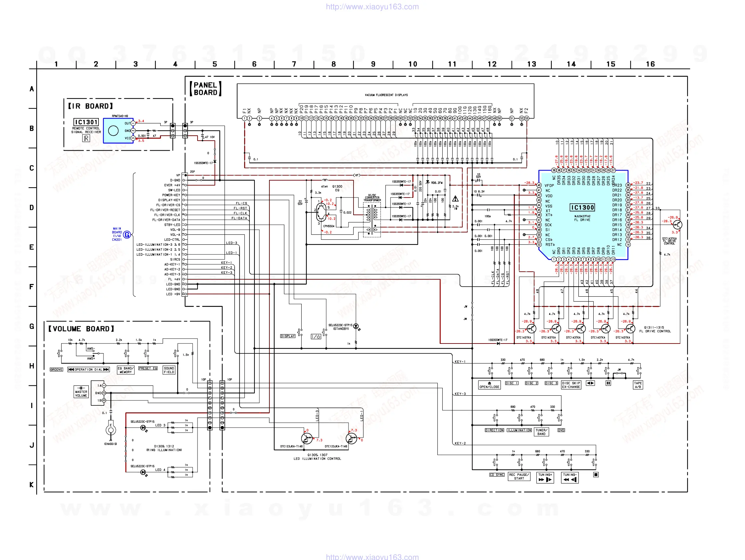
Task: Click the OPERATION DIAL label
Action: (88, 369)
